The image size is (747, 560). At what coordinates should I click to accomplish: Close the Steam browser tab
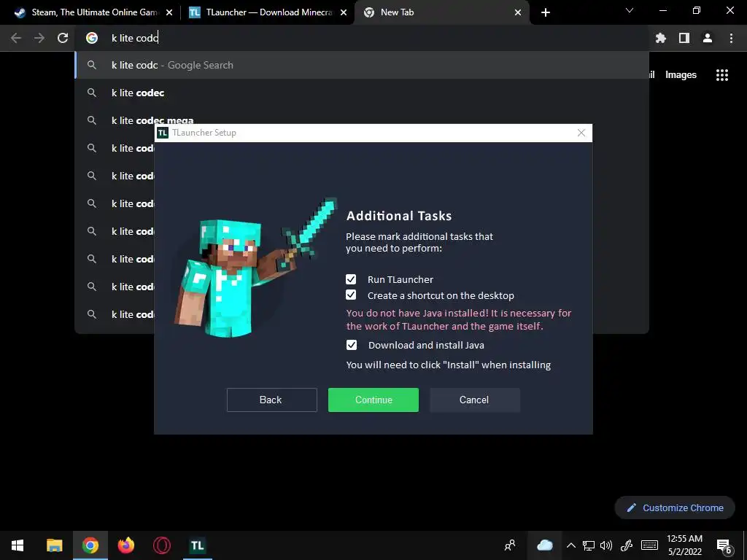(169, 13)
